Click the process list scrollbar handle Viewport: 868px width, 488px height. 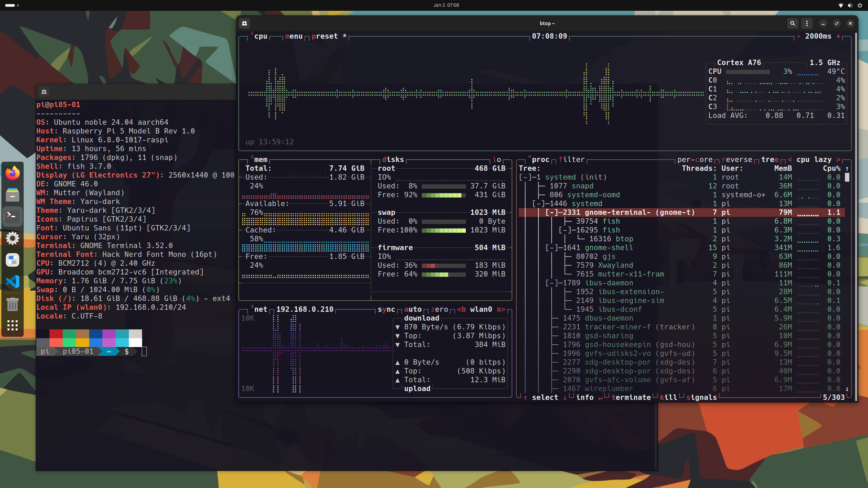[847, 177]
